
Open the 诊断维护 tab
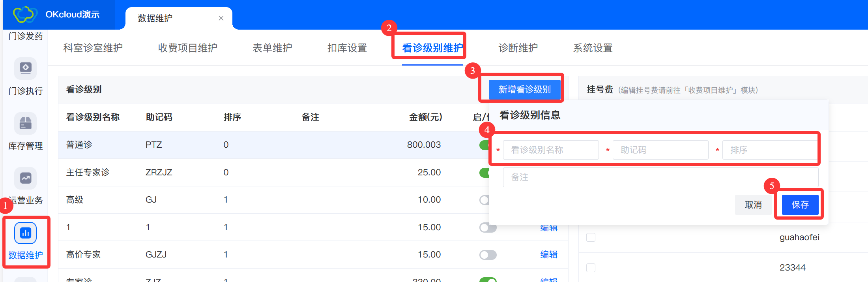[x=518, y=48]
